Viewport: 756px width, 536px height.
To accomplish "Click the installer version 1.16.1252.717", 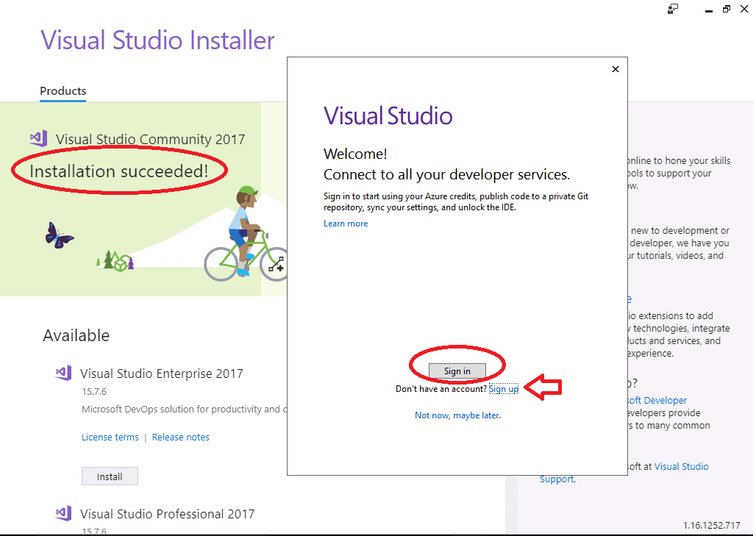I will click(711, 526).
